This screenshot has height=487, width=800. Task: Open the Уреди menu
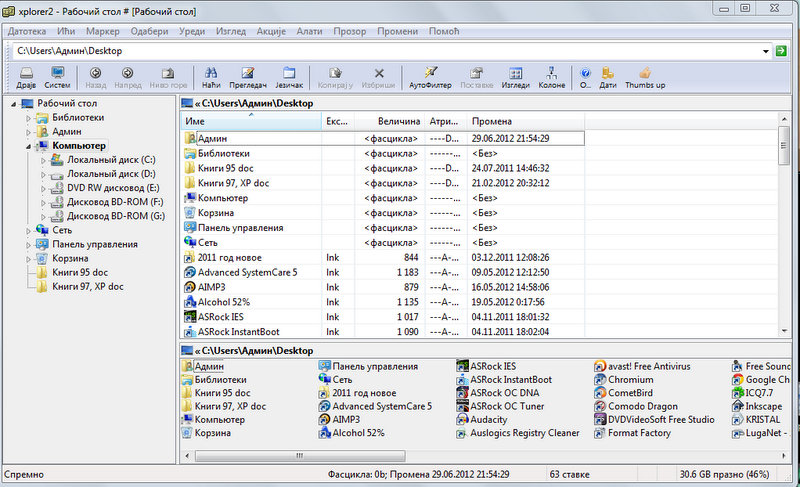pos(192,31)
